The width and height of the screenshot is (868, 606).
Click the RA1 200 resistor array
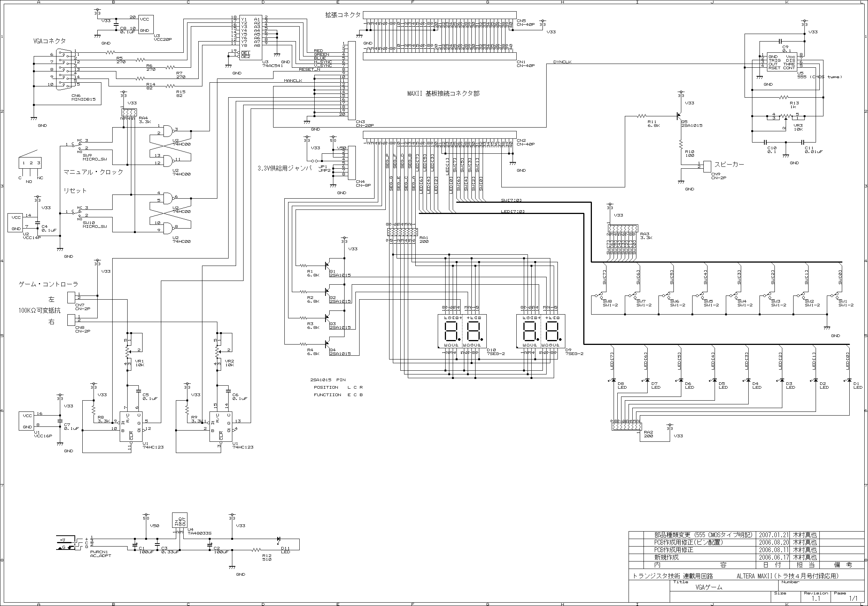click(402, 232)
